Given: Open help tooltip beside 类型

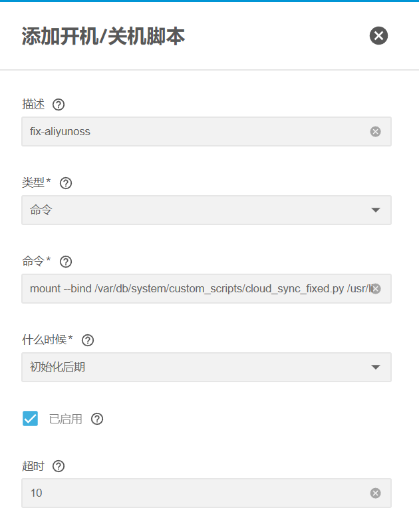Looking at the screenshot, I should (x=66, y=183).
